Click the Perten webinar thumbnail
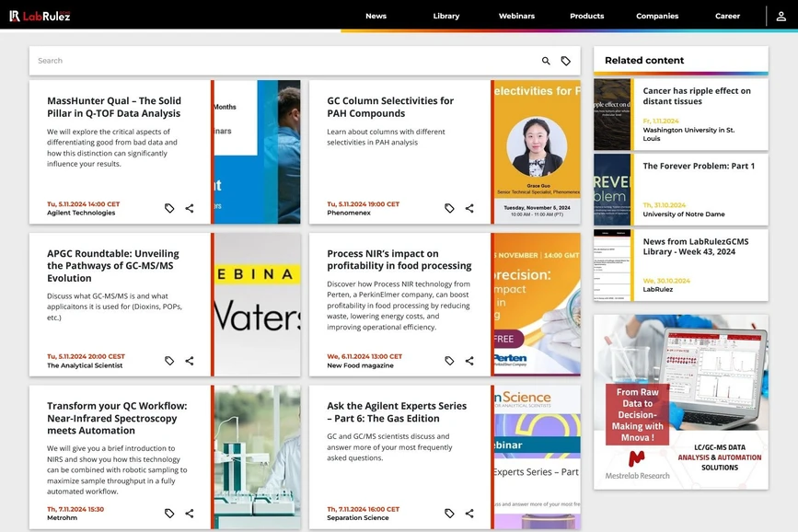 pos(537,305)
